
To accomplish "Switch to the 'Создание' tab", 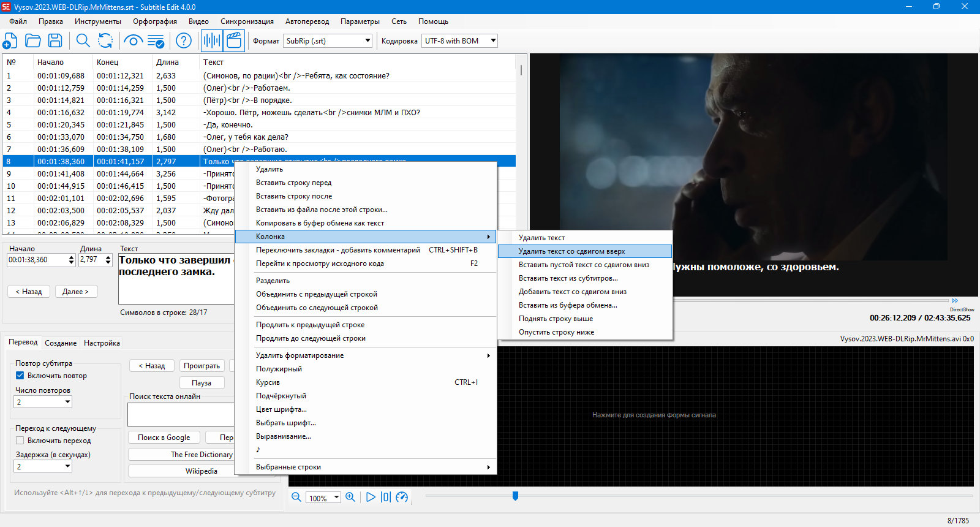I will coord(61,343).
